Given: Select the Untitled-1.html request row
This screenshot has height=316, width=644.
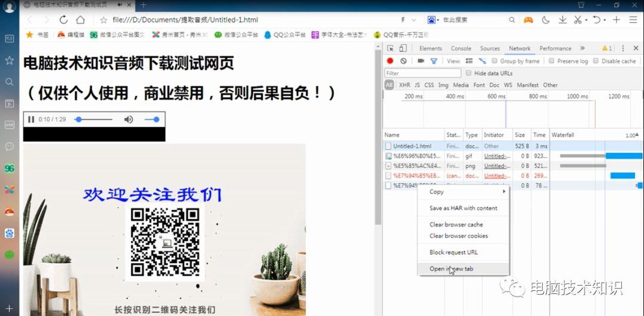Looking at the screenshot, I should (x=513, y=146).
